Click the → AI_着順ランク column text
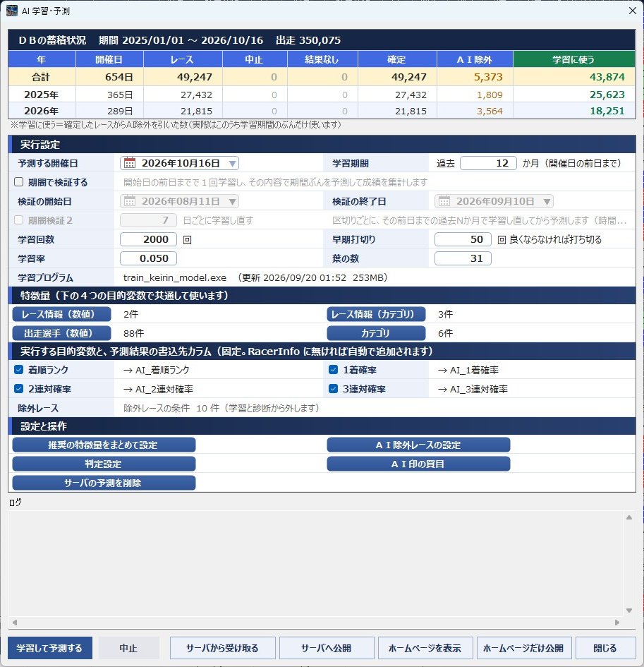This screenshot has height=667, width=644. pyautogui.click(x=156, y=370)
